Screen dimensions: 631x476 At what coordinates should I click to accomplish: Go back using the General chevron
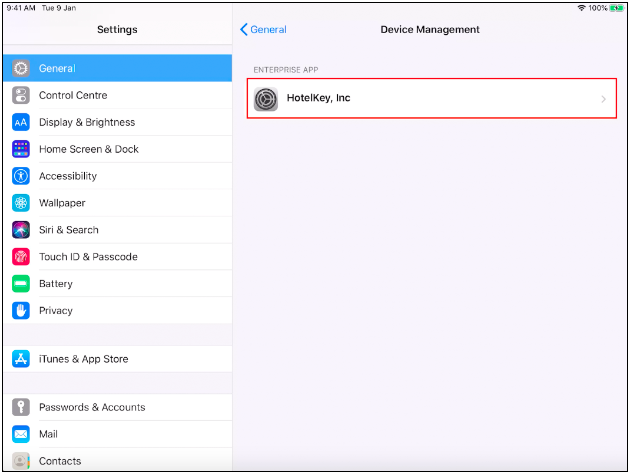pyautogui.click(x=245, y=30)
